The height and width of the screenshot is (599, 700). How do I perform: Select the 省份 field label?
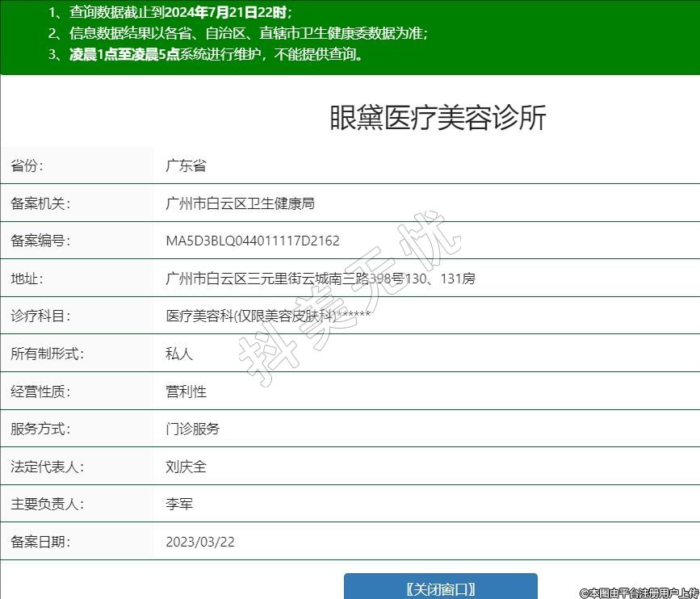click(x=27, y=165)
